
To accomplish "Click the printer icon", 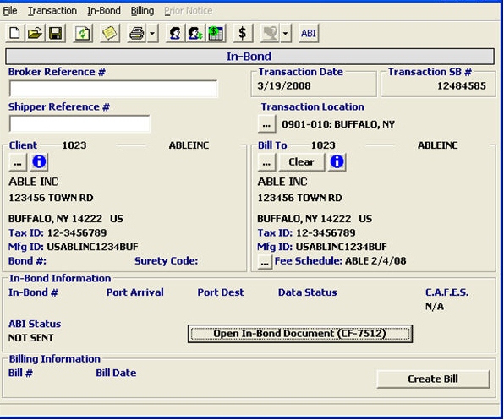I will click(x=137, y=33).
